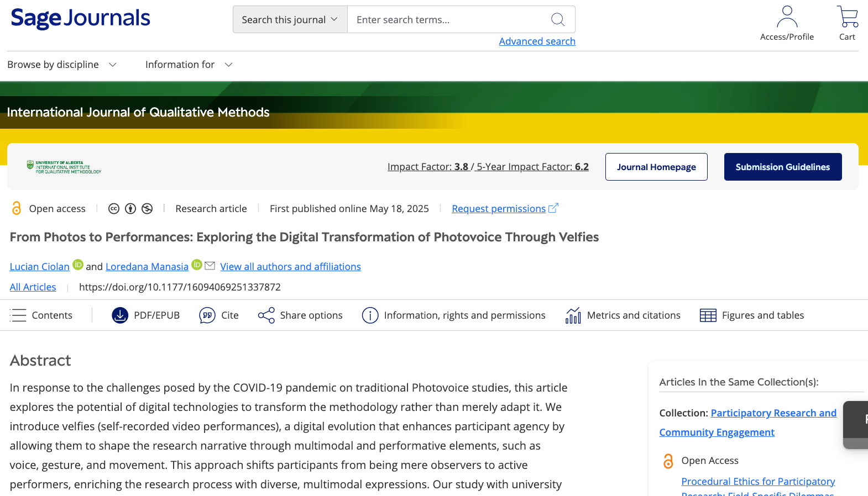Click the Submission Guidelines button
This screenshot has height=496, width=868.
point(782,167)
